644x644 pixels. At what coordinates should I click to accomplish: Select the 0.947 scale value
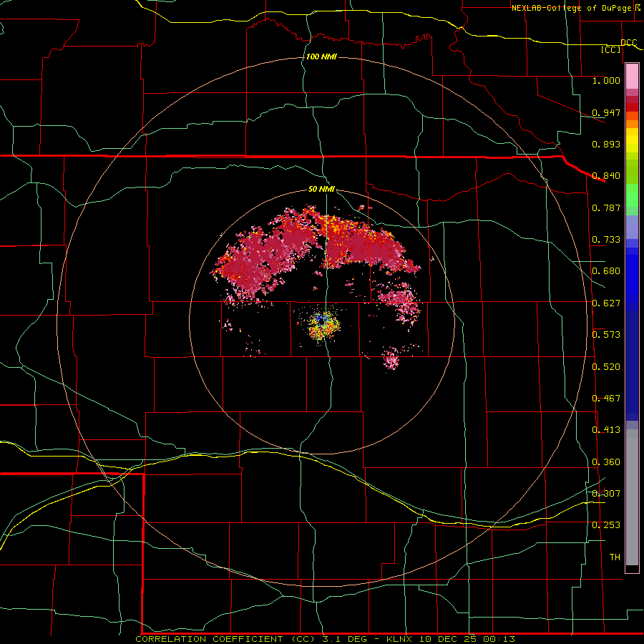click(606, 112)
